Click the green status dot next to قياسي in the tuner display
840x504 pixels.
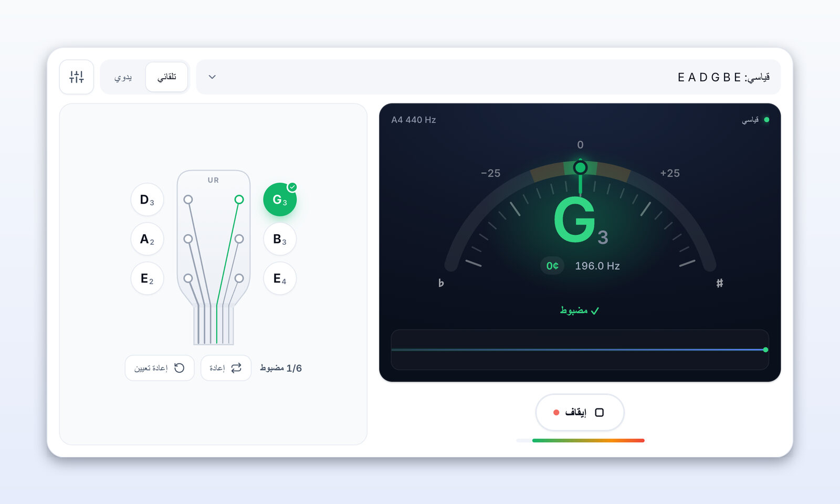coord(766,120)
